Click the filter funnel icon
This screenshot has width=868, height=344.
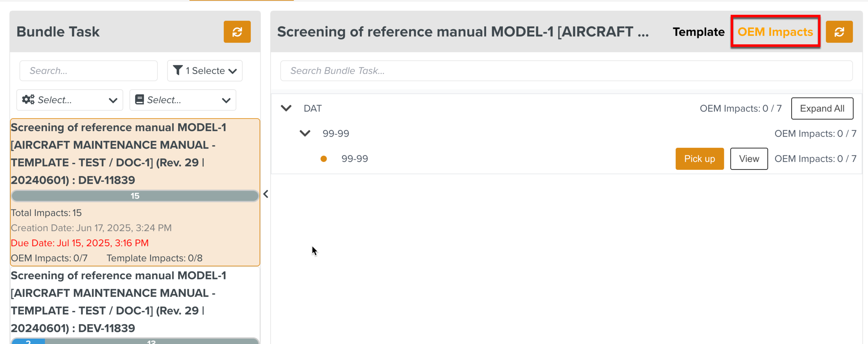coord(178,71)
